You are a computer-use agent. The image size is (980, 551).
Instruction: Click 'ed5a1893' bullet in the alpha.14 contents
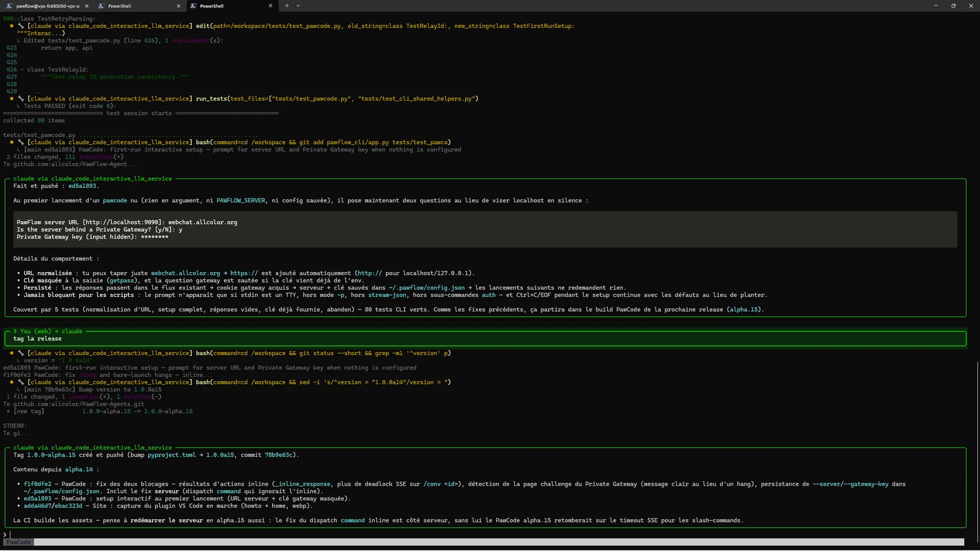(37, 499)
